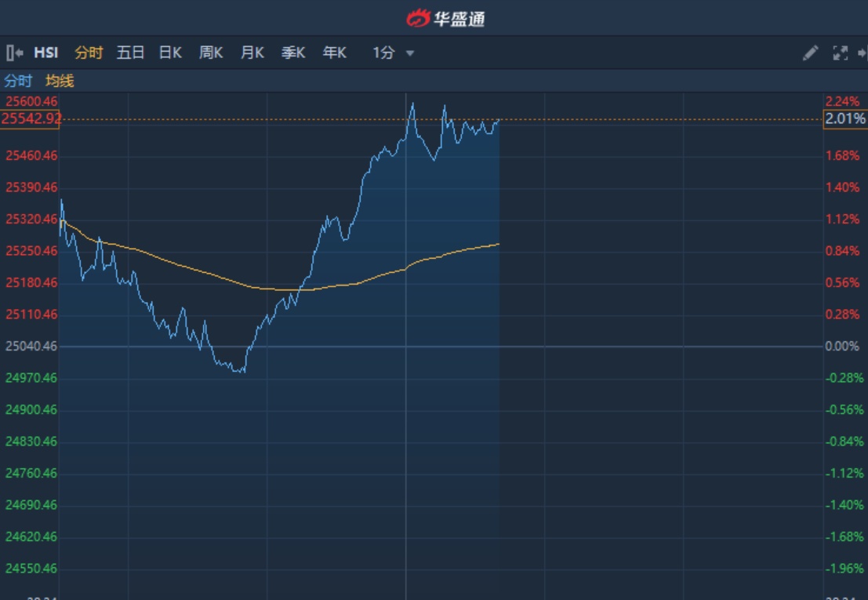Viewport: 868px width, 600px height.
Task: Switch to the 五日 chart tab
Action: [130, 53]
